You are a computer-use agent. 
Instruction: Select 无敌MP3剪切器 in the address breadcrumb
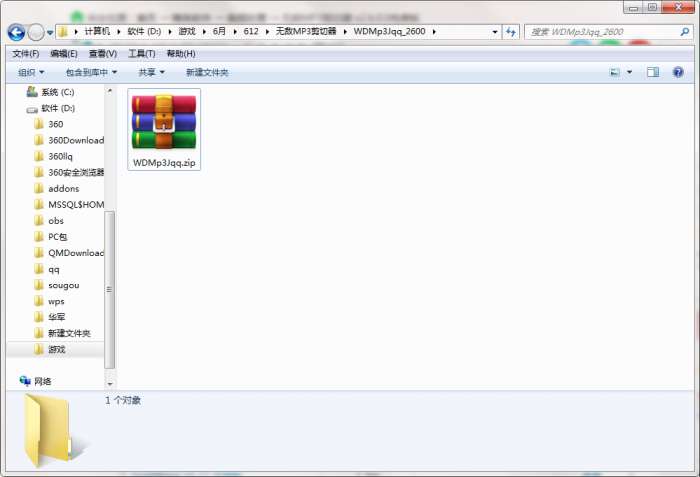pyautogui.click(x=306, y=31)
